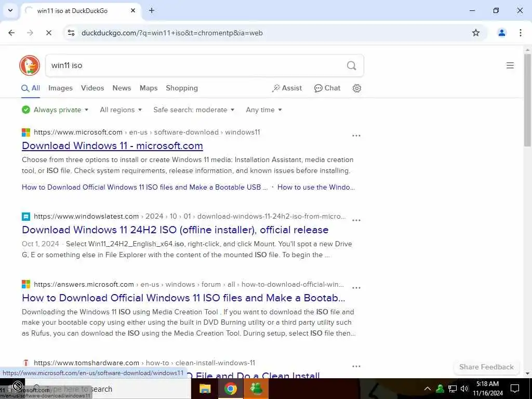This screenshot has width=532, height=399.
Task: Click the magnifier search icon in search box
Action: point(352,65)
